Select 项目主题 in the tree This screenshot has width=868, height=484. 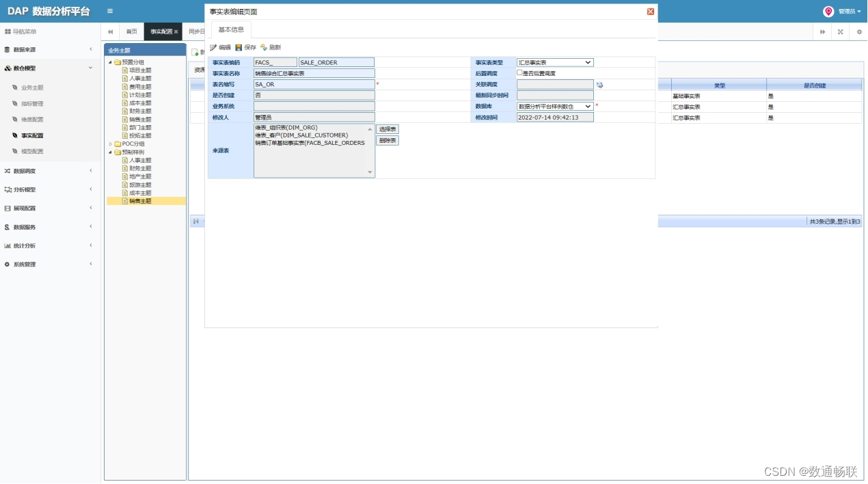(x=140, y=70)
